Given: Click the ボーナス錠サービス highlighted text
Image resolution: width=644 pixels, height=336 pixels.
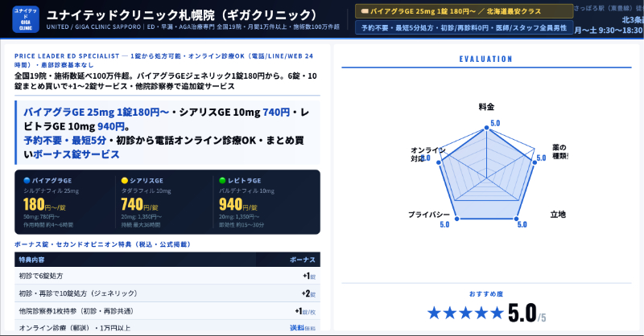Looking at the screenshot, I should [76, 154].
